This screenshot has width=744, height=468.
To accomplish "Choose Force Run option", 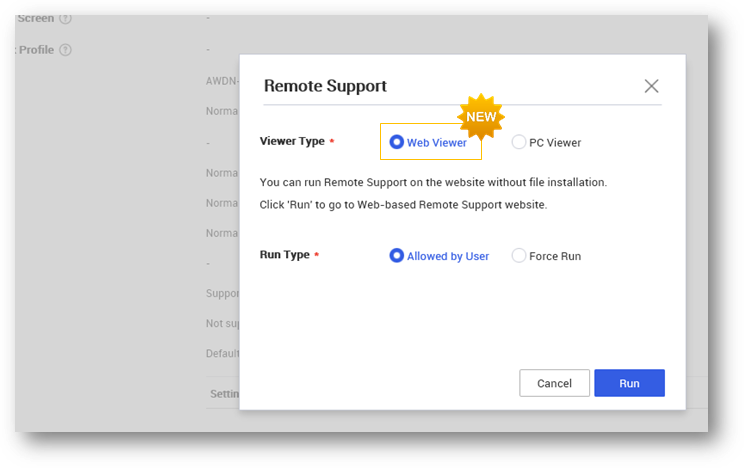I will click(x=518, y=256).
